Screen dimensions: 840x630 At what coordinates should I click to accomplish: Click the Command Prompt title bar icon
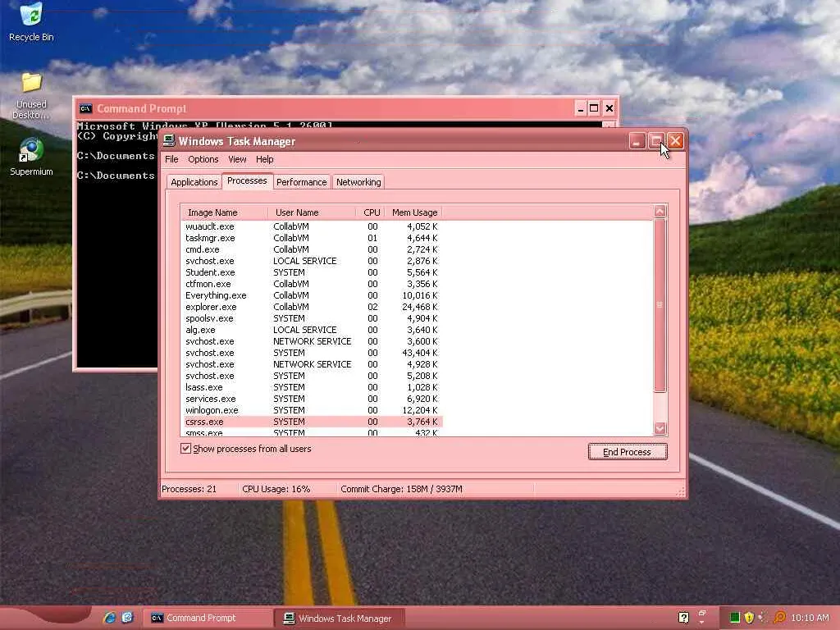(x=85, y=108)
